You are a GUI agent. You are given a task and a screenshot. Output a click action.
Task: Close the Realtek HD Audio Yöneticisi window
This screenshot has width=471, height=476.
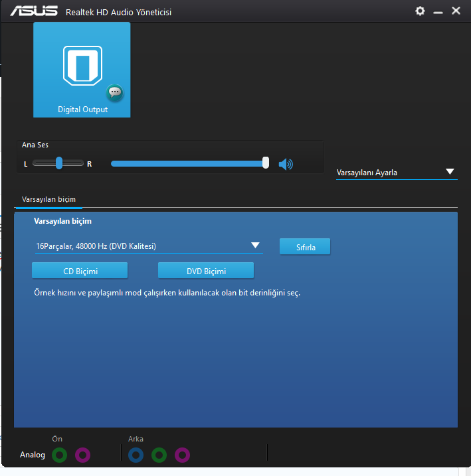coord(456,11)
